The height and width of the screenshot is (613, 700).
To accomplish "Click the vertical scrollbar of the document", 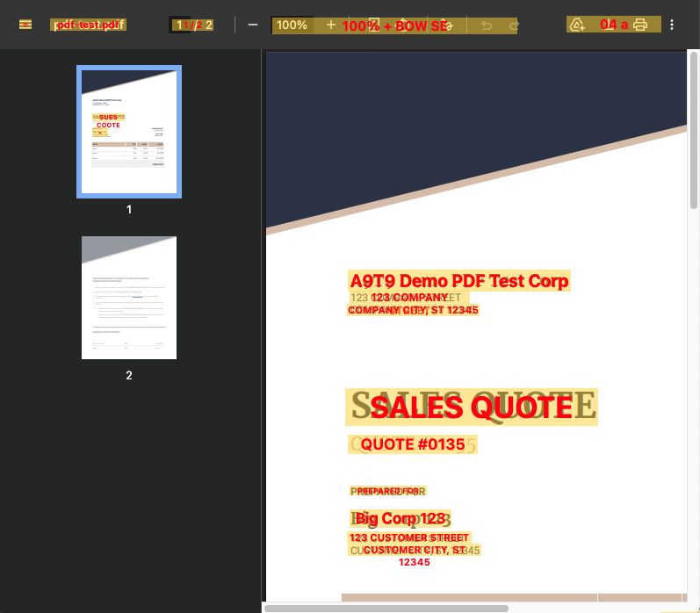I will click(694, 132).
